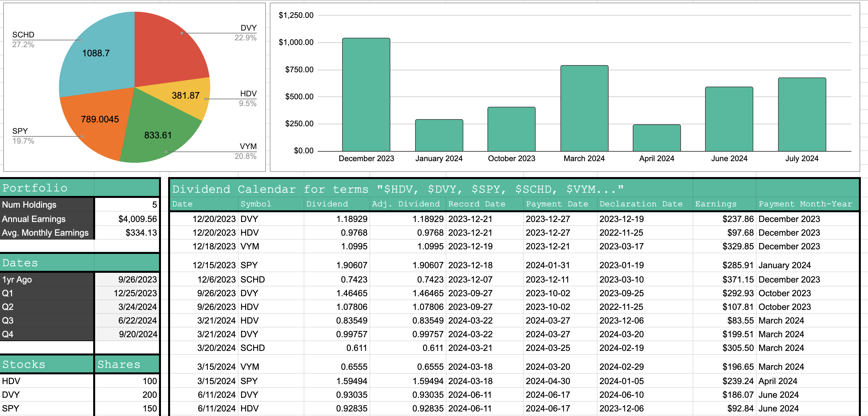Select HDV in the Stocks list
The width and height of the screenshot is (868, 416).
point(47,381)
